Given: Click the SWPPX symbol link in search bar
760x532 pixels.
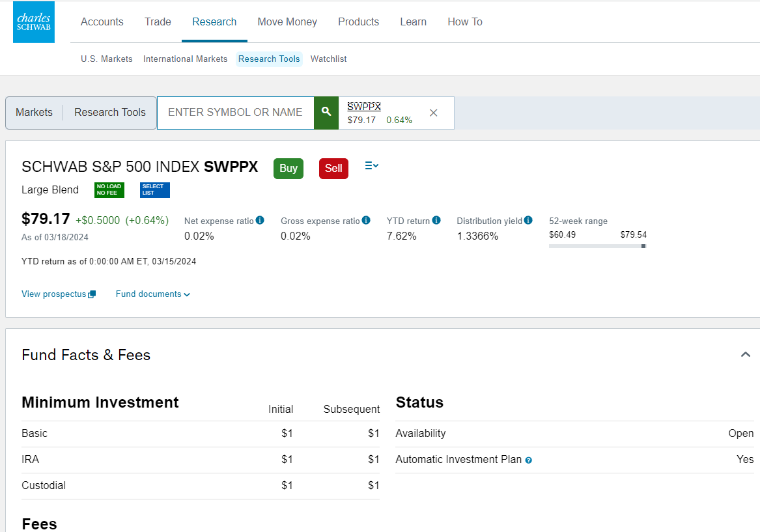Looking at the screenshot, I should coord(364,107).
